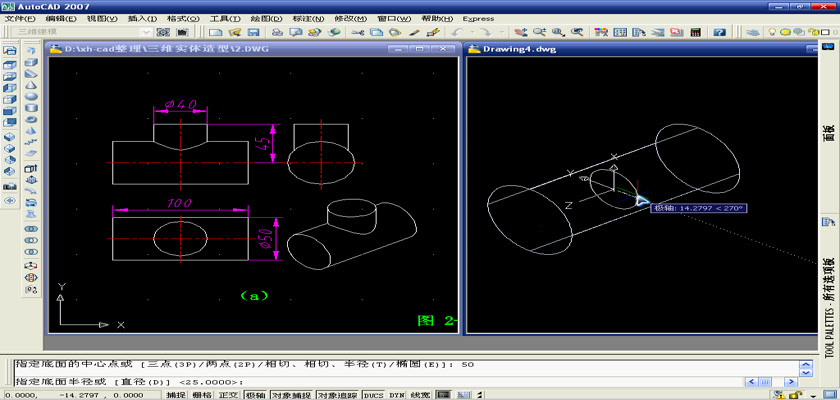Open the Markup Set Manager icon
This screenshot has height=400, width=840.
[x=676, y=32]
